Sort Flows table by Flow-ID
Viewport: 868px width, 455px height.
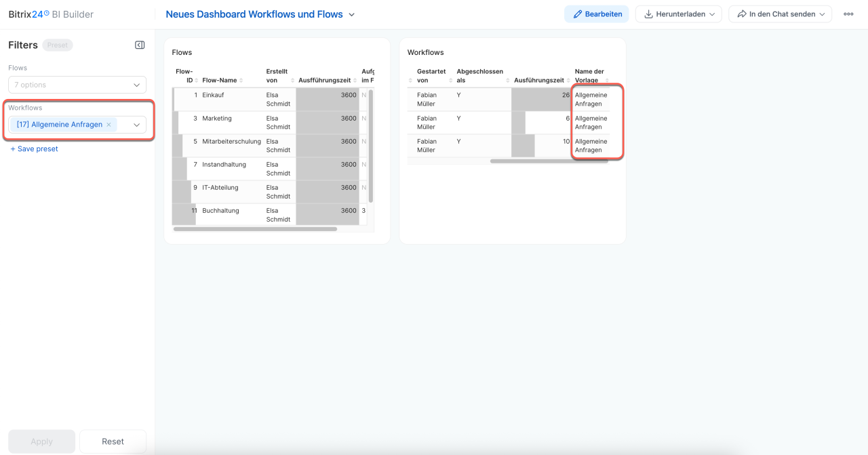[x=184, y=76]
